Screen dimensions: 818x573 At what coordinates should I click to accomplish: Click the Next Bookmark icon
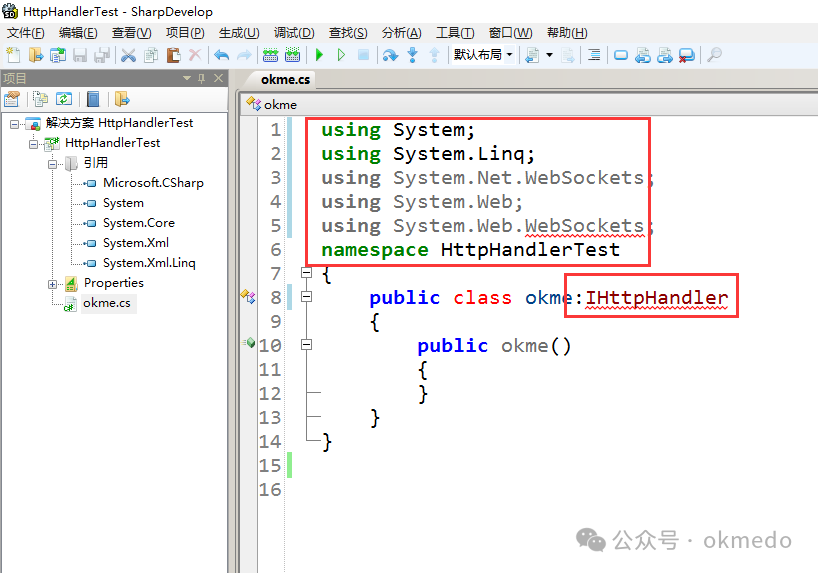(x=665, y=55)
